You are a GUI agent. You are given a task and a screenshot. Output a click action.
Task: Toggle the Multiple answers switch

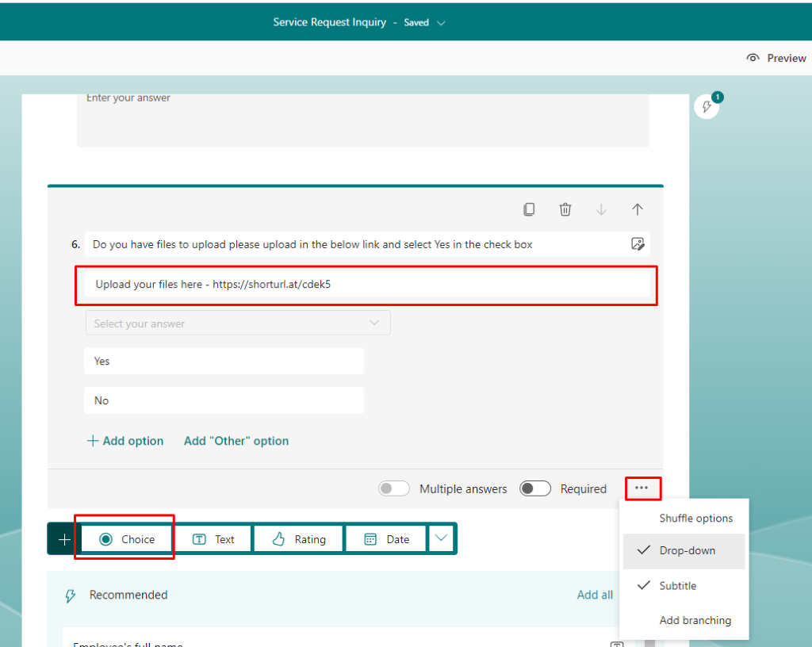394,489
